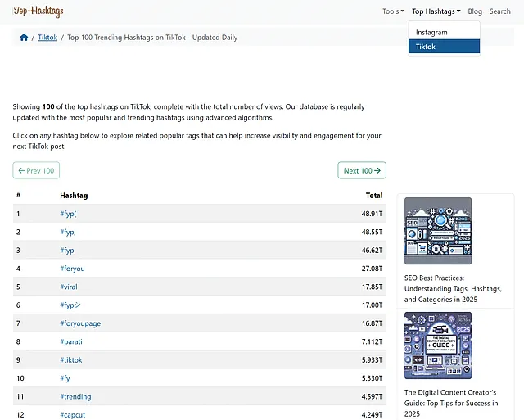The image size is (524, 420).
Task: Open the #tiktok hashtag link
Action: point(71,360)
